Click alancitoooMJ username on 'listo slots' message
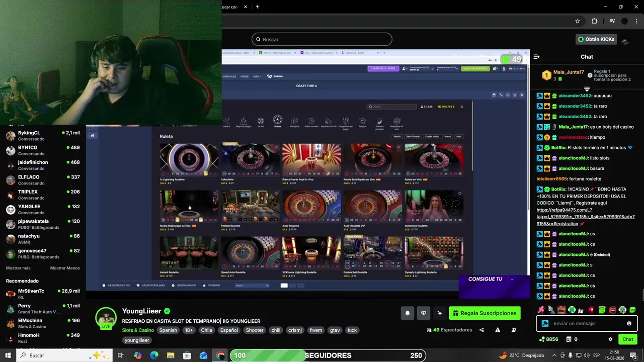 (x=574, y=158)
